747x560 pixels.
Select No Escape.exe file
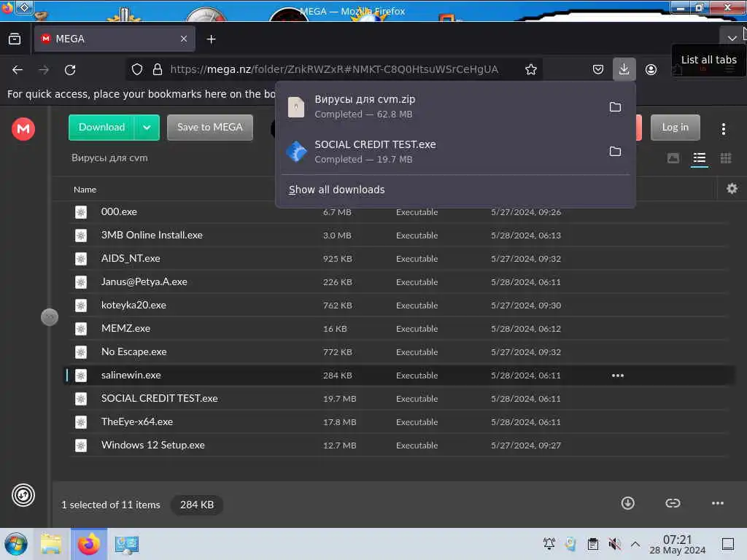[400, 352]
